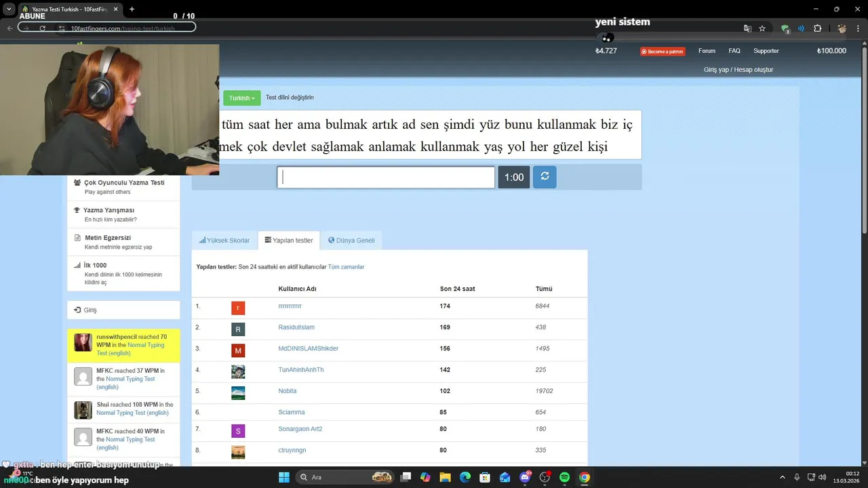Click Nobita's landscape avatar thumbnail
868x488 pixels.
238,393
